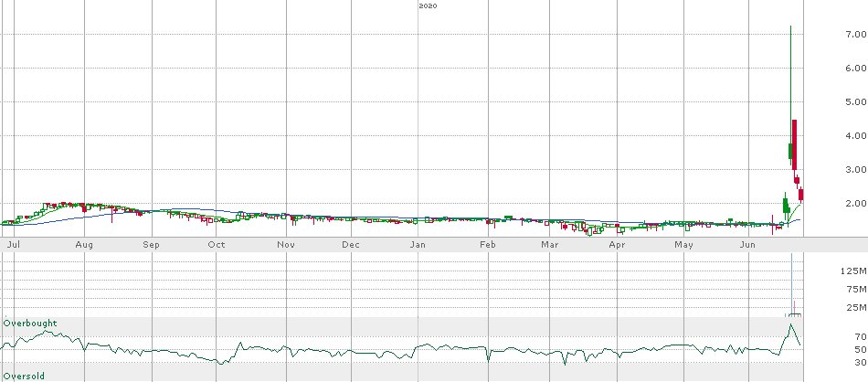Select the Oct month label
Image resolution: width=868 pixels, height=382 pixels.
click(217, 245)
